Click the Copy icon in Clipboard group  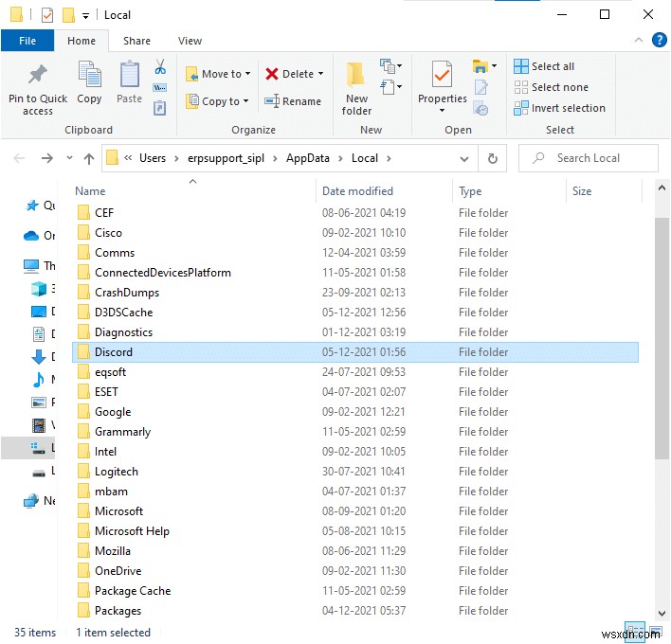pos(89,75)
